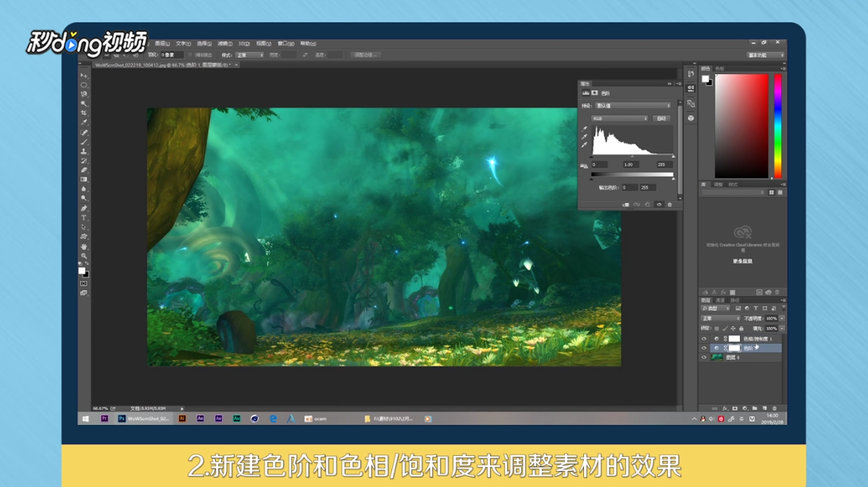Select the Horizontal Type tool
The width and height of the screenshot is (868, 487).
(x=84, y=217)
